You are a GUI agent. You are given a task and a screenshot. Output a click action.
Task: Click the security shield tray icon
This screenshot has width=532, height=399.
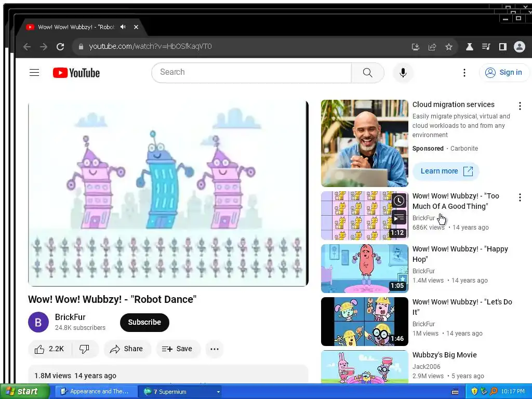(x=474, y=392)
